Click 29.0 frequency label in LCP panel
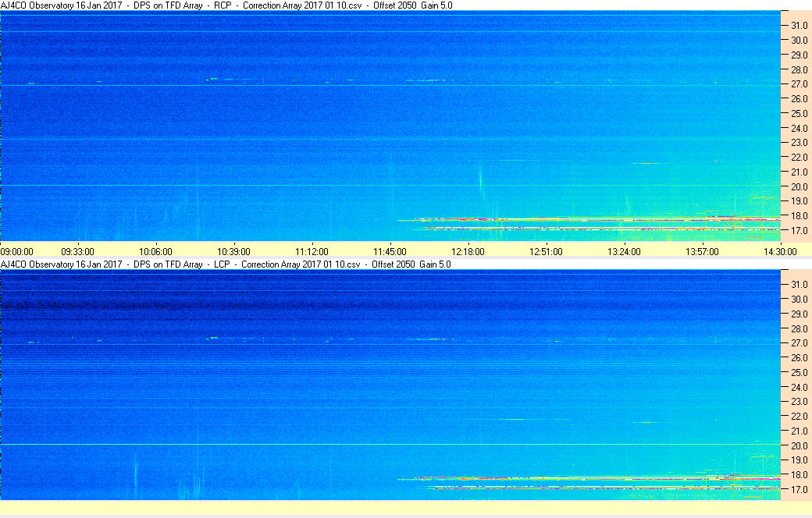The height and width of the screenshot is (518, 812). [799, 314]
